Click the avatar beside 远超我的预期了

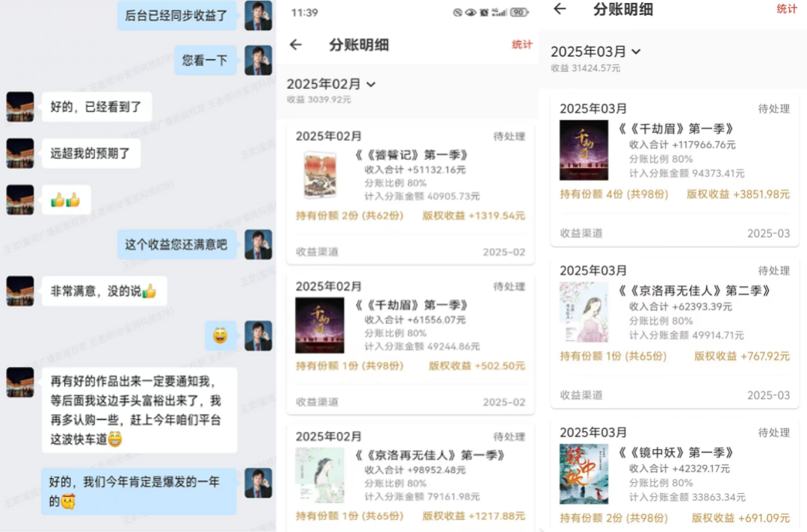pyautogui.click(x=20, y=153)
